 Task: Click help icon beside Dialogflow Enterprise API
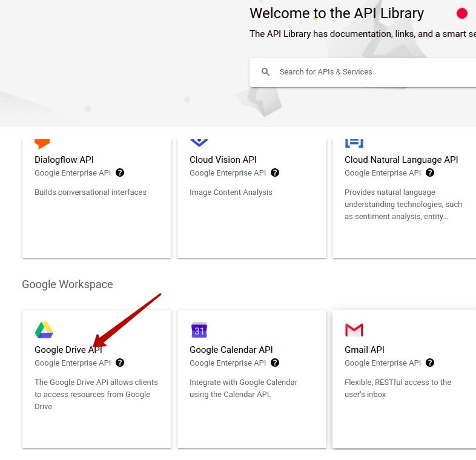point(120,172)
